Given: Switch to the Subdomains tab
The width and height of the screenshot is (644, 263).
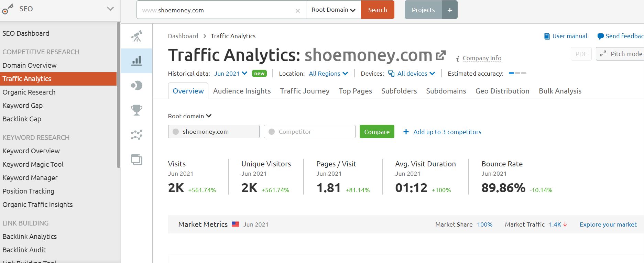Looking at the screenshot, I should point(446,91).
